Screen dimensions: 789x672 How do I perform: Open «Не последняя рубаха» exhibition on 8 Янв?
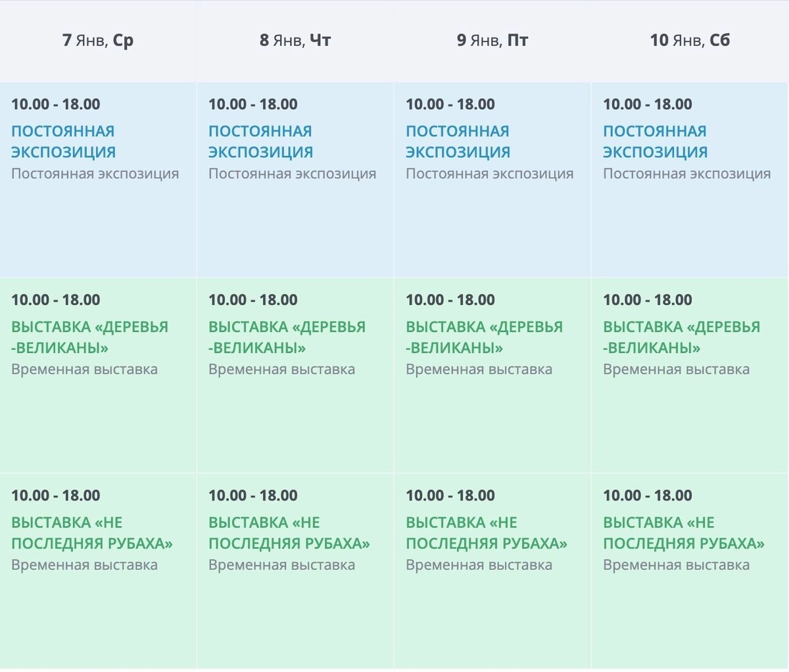(289, 533)
